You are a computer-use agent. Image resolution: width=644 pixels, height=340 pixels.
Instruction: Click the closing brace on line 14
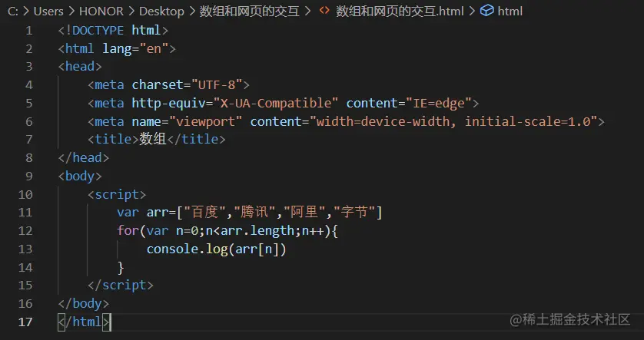pyautogui.click(x=121, y=267)
